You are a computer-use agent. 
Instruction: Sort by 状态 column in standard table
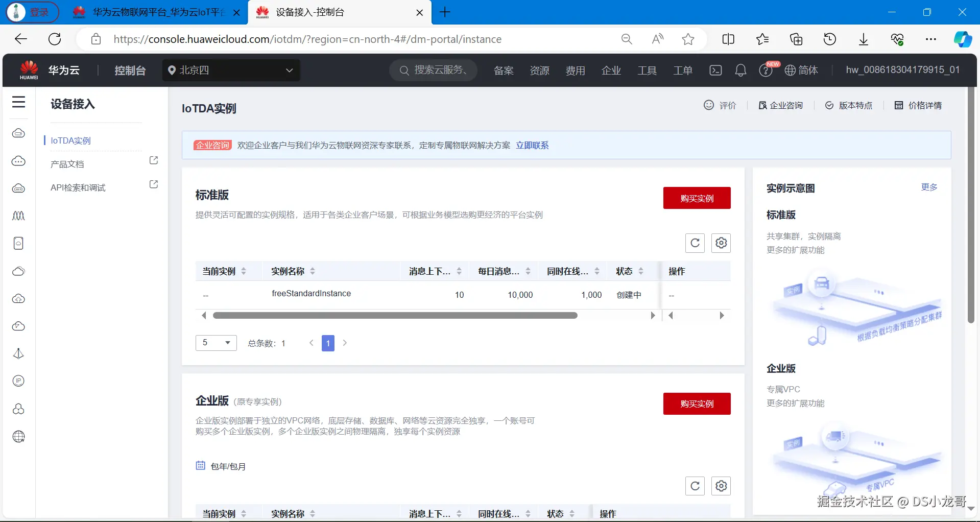[x=641, y=271]
